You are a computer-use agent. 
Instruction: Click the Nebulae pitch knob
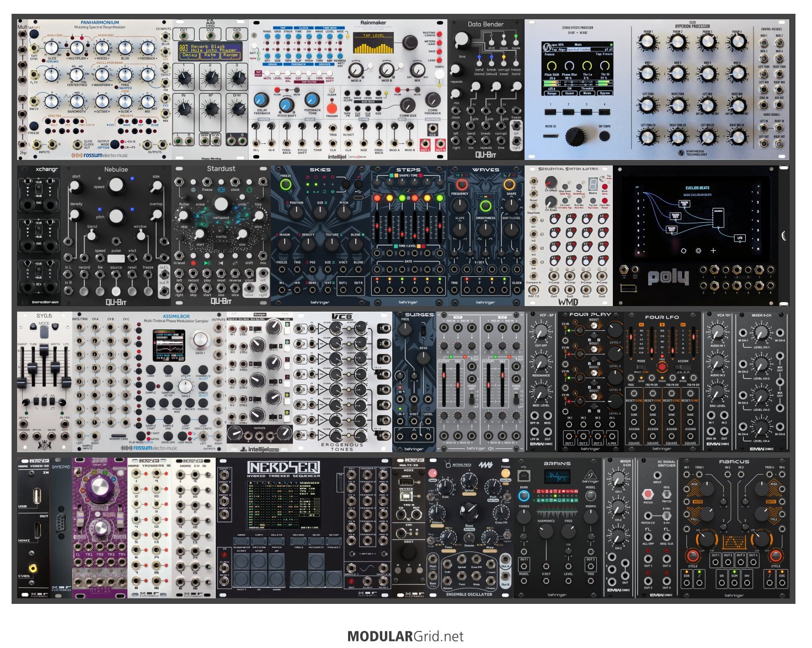point(116,216)
